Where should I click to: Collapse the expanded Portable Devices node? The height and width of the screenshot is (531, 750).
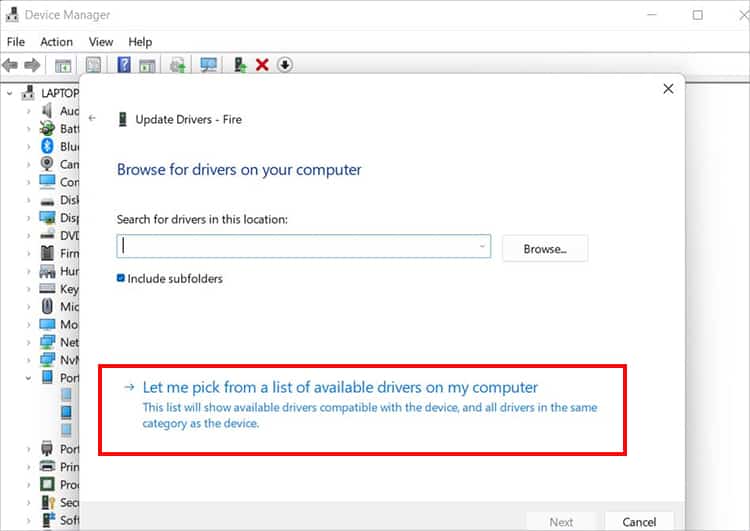pyautogui.click(x=28, y=378)
